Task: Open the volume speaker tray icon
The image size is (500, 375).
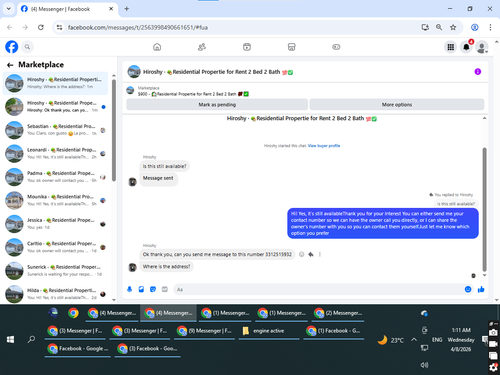Action: pyautogui.click(x=424, y=365)
